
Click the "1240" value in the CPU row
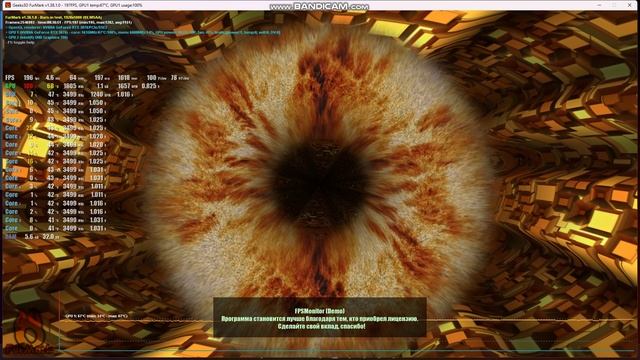pos(97,94)
